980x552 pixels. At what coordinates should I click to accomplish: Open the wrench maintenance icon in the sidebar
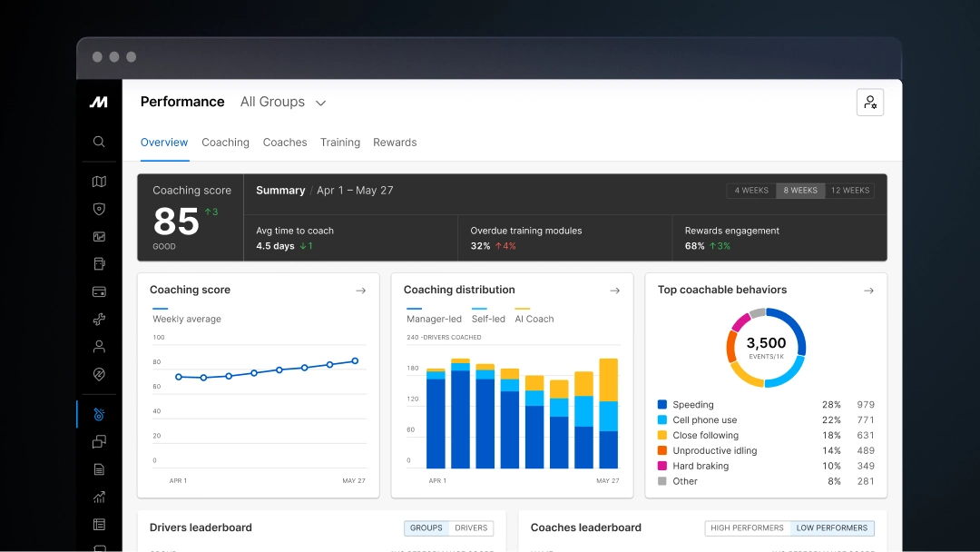(x=99, y=319)
